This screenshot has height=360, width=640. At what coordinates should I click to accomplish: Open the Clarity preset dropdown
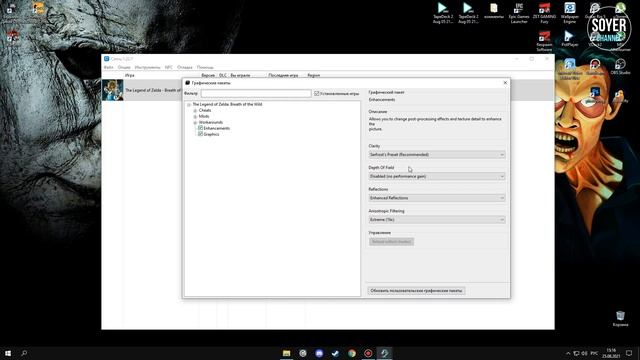437,155
